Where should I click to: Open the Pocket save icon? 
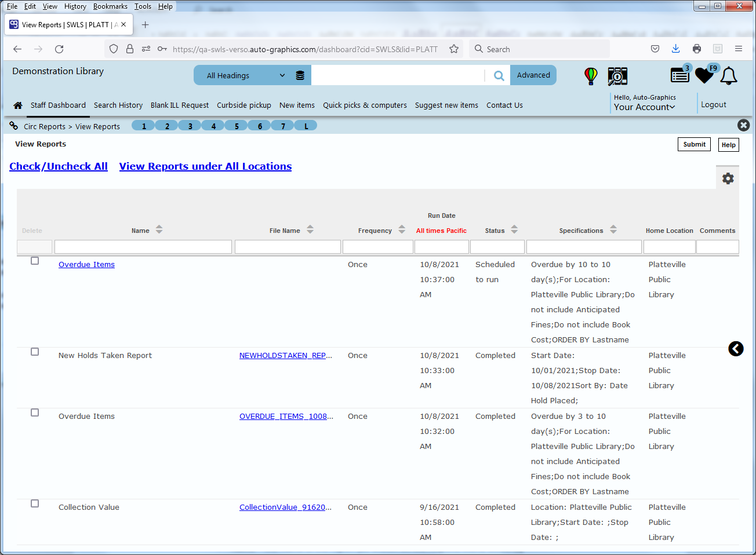coord(655,49)
